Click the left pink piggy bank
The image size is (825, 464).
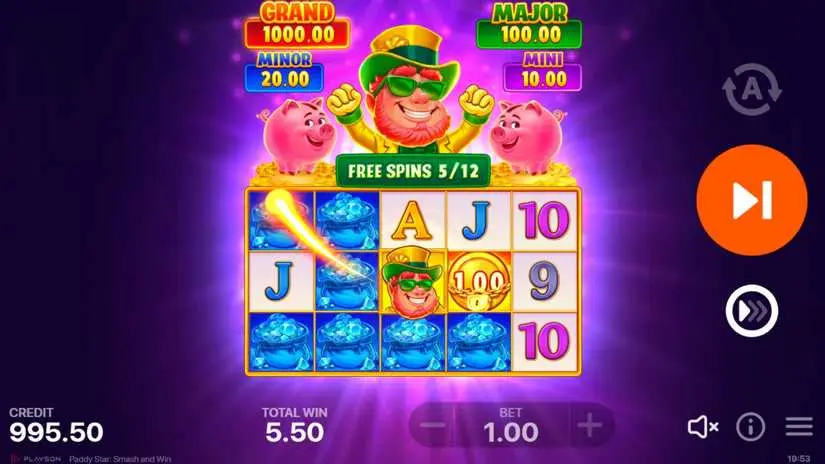[x=296, y=136]
